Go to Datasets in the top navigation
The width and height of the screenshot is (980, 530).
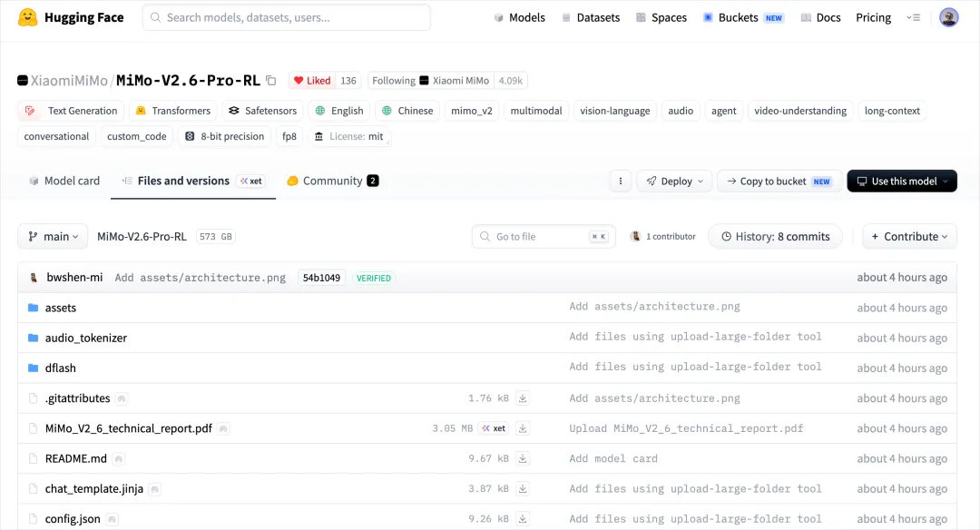(591, 17)
